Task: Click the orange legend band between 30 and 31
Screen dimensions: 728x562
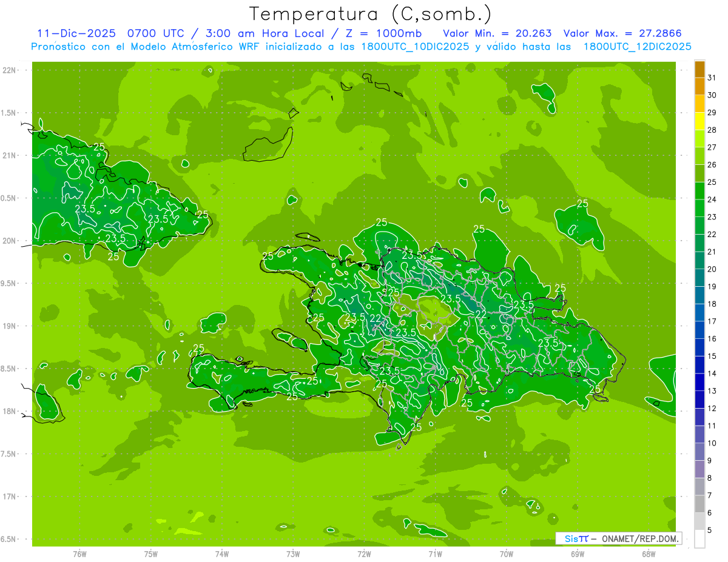Action: pos(699,87)
